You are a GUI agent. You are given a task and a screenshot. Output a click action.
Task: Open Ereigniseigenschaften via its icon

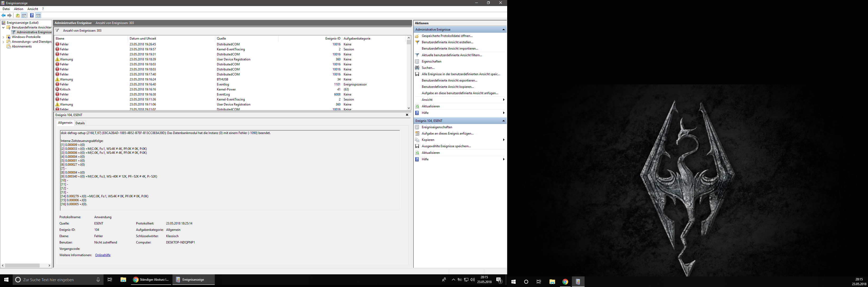(417, 127)
